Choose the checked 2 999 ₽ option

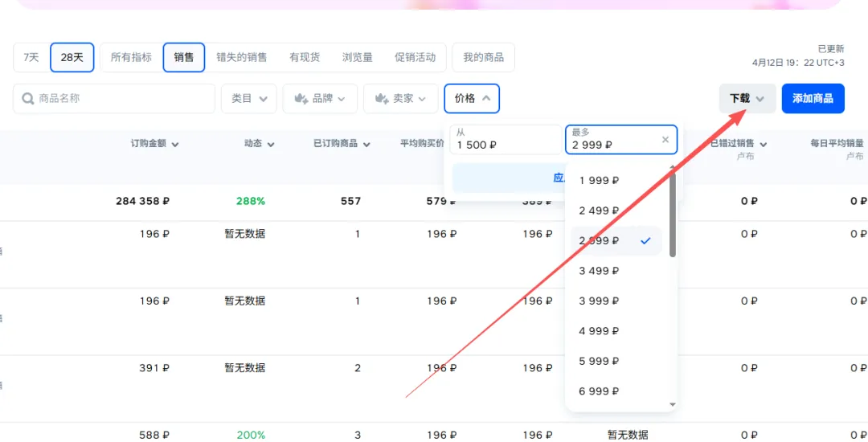tap(616, 240)
